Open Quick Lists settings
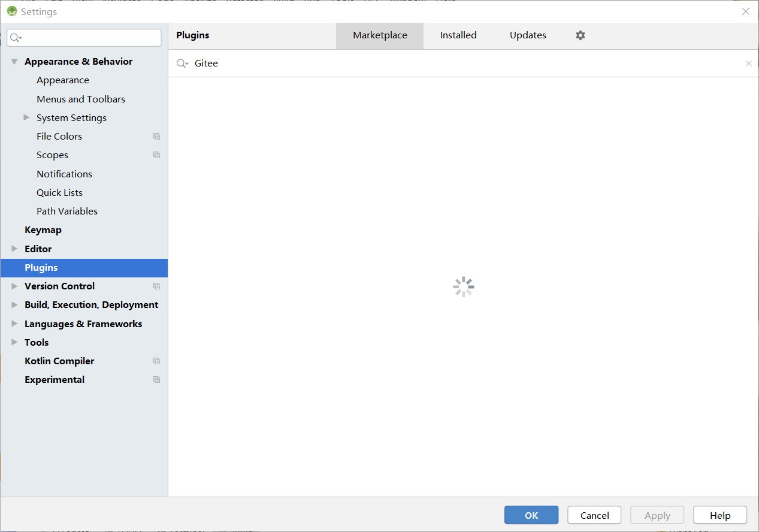 pyautogui.click(x=59, y=192)
